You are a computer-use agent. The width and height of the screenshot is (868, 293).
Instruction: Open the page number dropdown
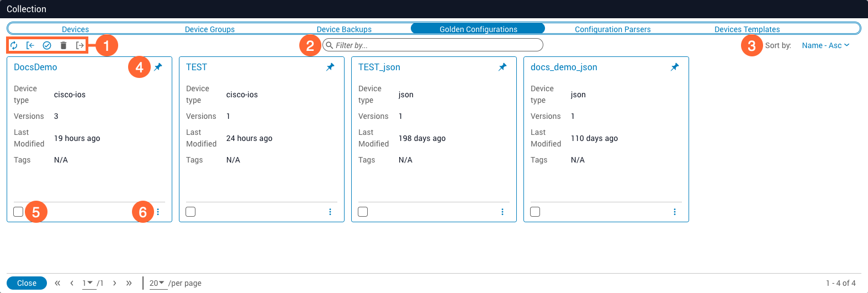88,283
